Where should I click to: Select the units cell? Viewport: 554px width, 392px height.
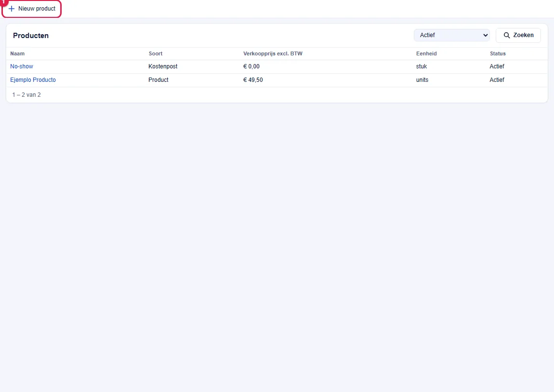click(x=422, y=80)
